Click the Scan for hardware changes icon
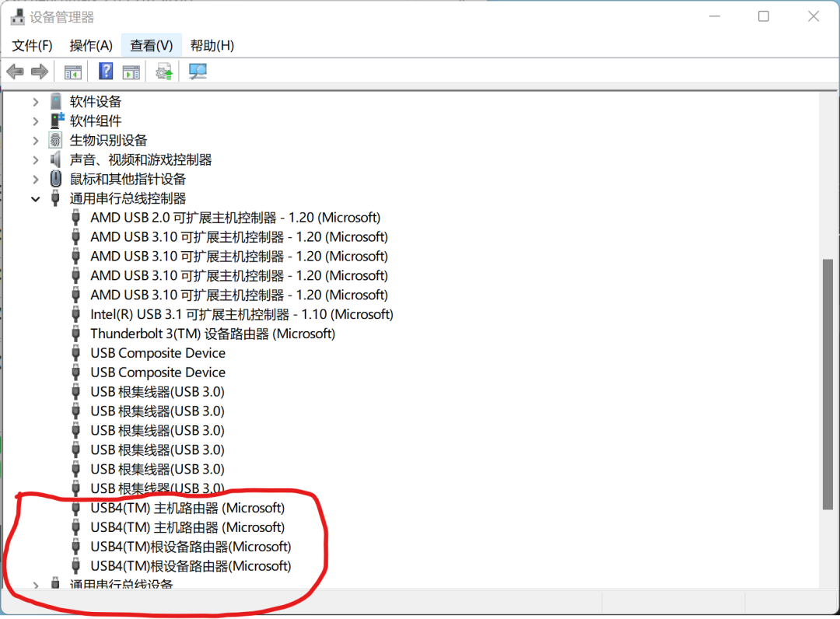This screenshot has width=840, height=619. pos(198,72)
